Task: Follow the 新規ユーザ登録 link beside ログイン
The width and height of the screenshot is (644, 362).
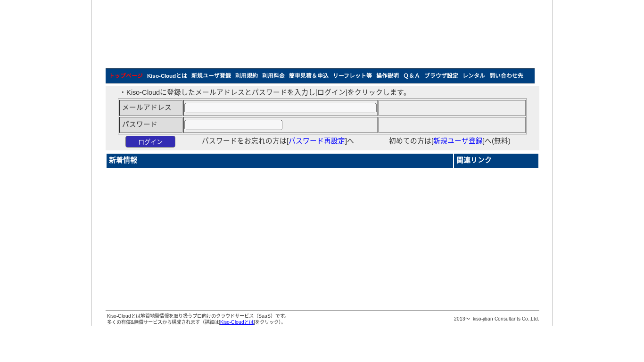Action: [x=458, y=141]
